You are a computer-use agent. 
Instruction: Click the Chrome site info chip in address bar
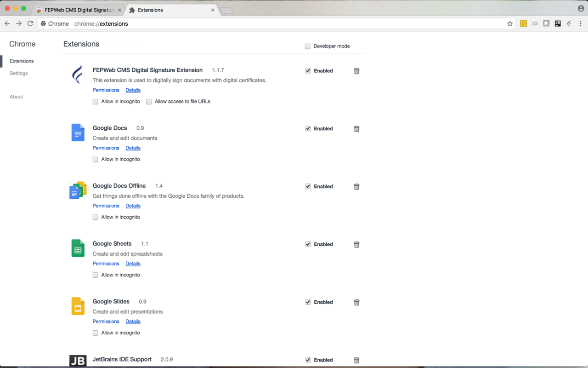click(x=55, y=23)
